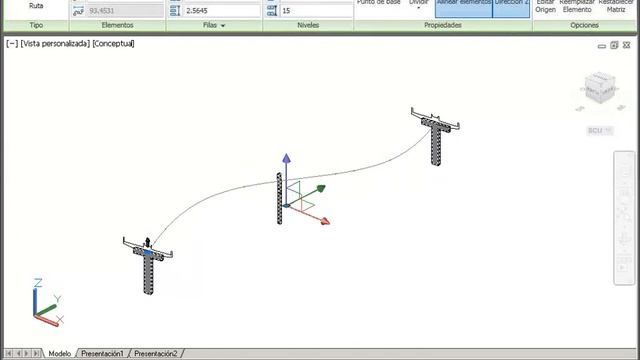Edit the levels spacing field showing 15

(316, 11)
